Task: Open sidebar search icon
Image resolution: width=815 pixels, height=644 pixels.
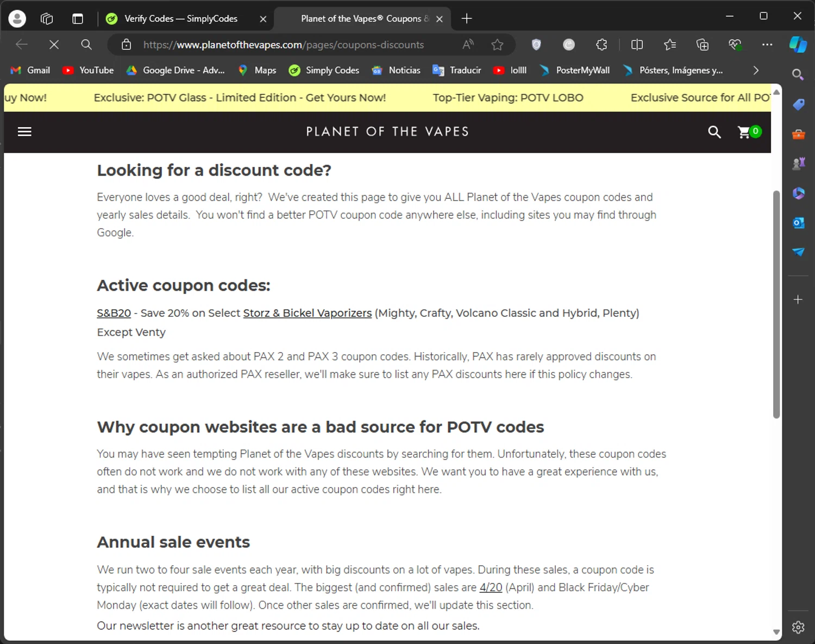Action: click(798, 74)
